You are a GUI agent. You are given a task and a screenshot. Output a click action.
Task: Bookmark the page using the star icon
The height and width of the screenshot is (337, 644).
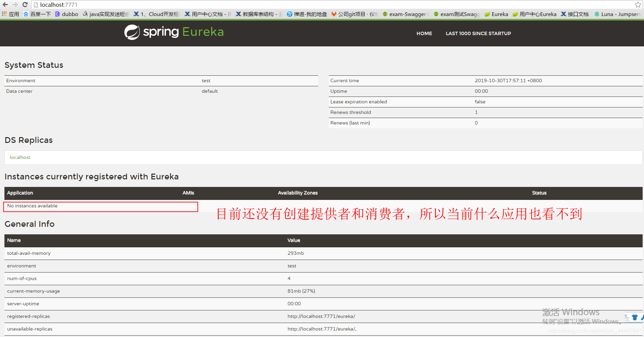tap(638, 5)
